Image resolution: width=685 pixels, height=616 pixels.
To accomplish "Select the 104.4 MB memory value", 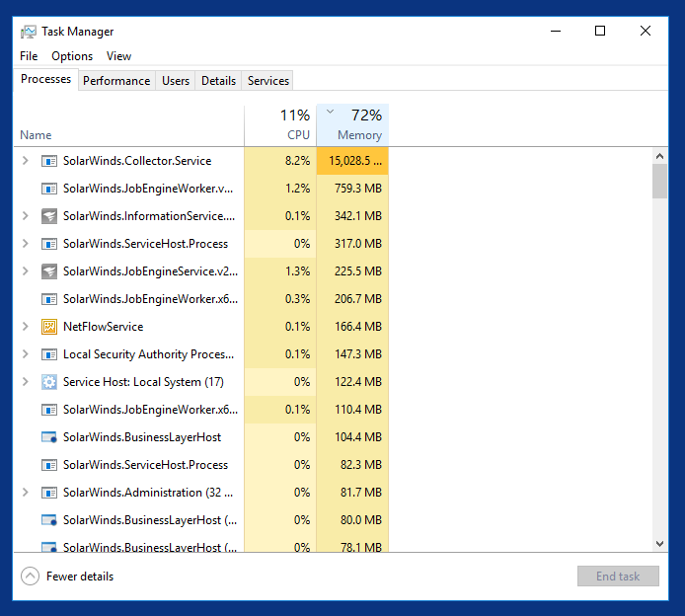I will tap(357, 437).
